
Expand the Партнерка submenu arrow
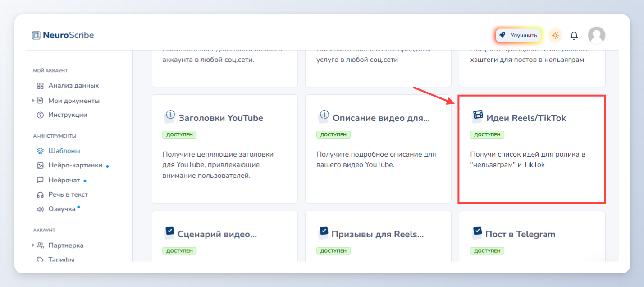pyautogui.click(x=33, y=245)
